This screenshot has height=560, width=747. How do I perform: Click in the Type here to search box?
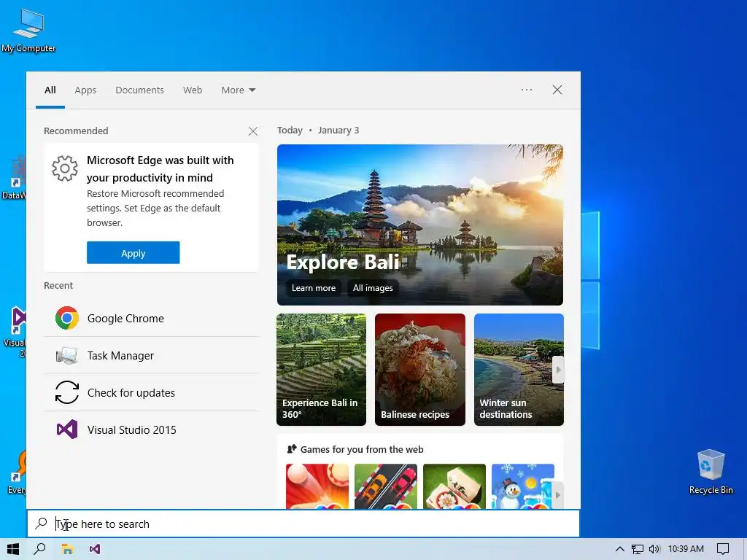pos(303,524)
